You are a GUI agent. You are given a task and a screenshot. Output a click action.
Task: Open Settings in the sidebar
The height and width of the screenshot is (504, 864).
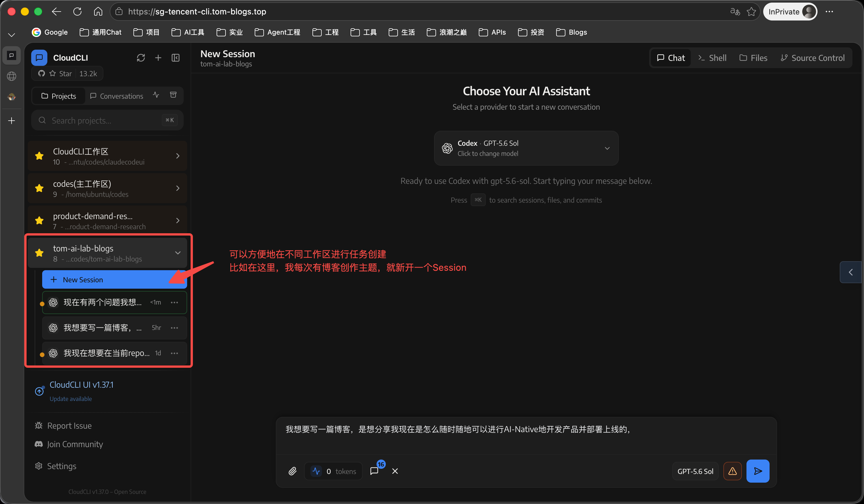pyautogui.click(x=55, y=466)
